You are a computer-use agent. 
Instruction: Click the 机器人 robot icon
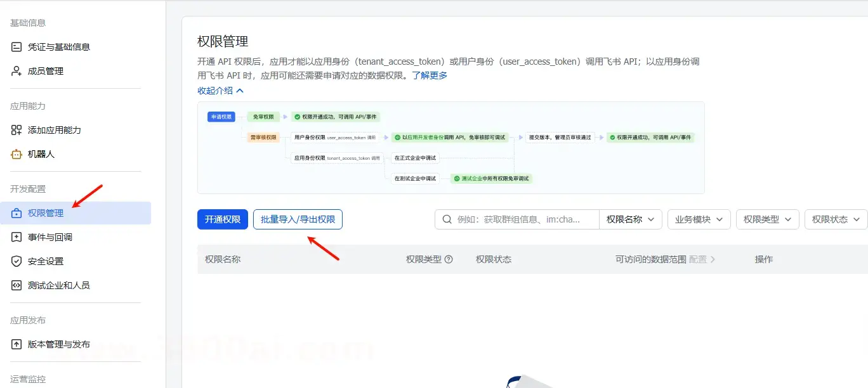(16, 154)
